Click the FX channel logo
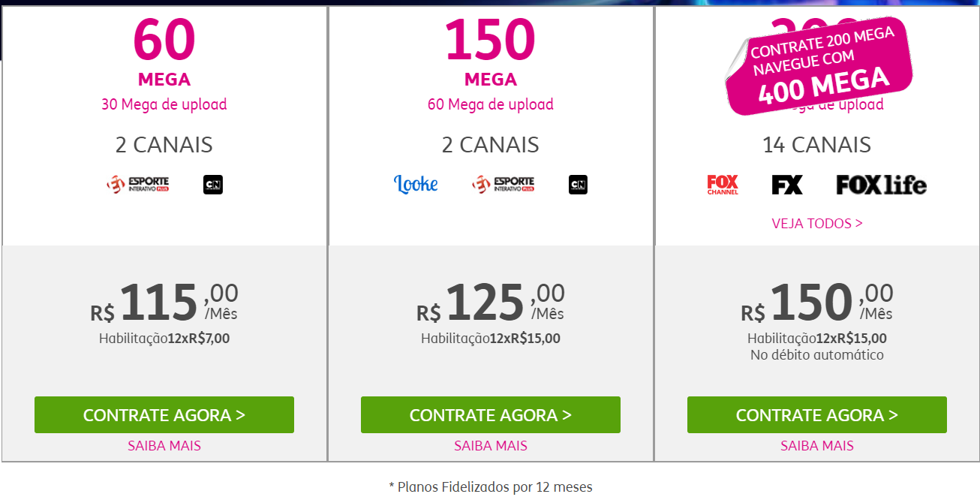The image size is (980, 503). 787,185
